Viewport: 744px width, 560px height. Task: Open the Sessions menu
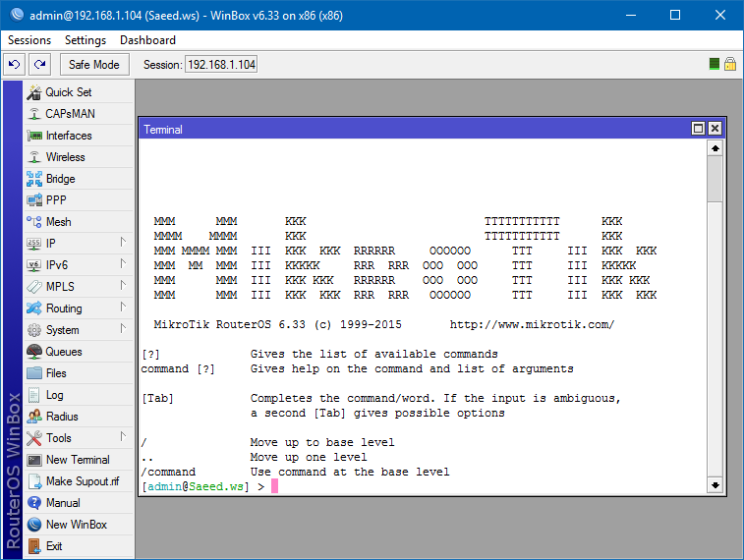coord(29,40)
